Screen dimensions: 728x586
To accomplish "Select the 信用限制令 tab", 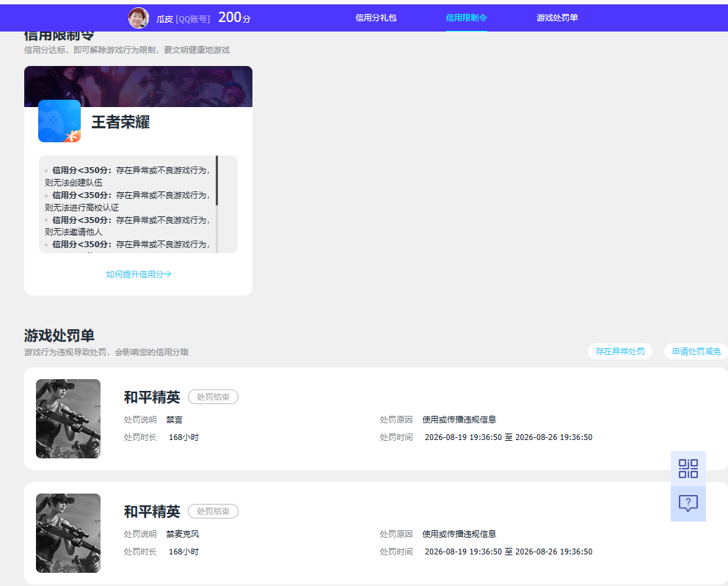I will (466, 18).
